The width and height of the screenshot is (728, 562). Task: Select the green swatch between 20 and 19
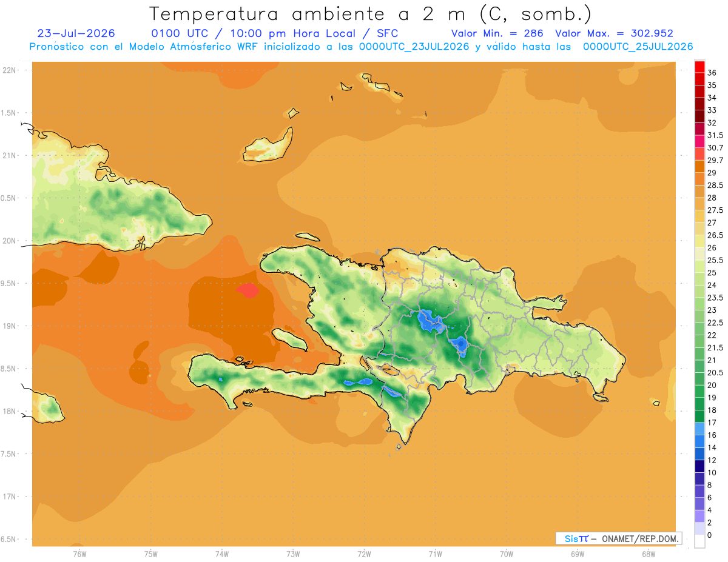(699, 391)
